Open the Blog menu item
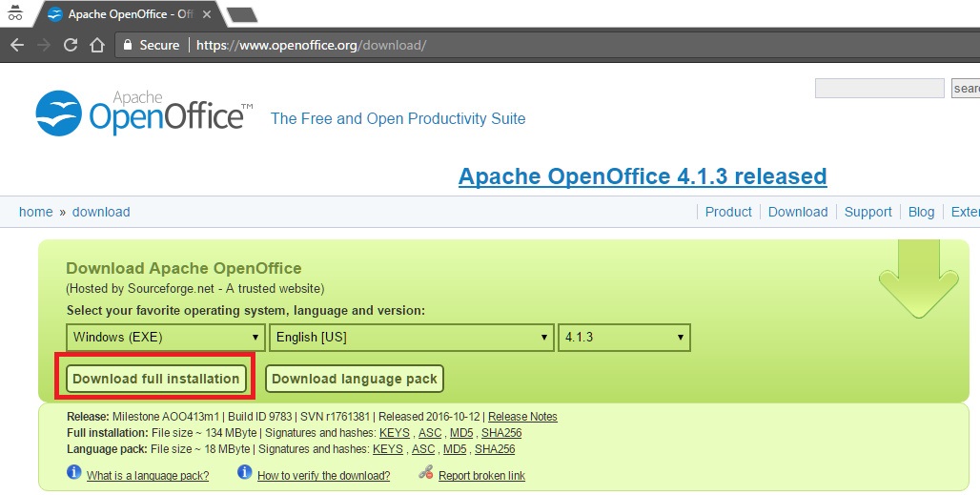Viewport: 980px width, 495px height. (921, 212)
